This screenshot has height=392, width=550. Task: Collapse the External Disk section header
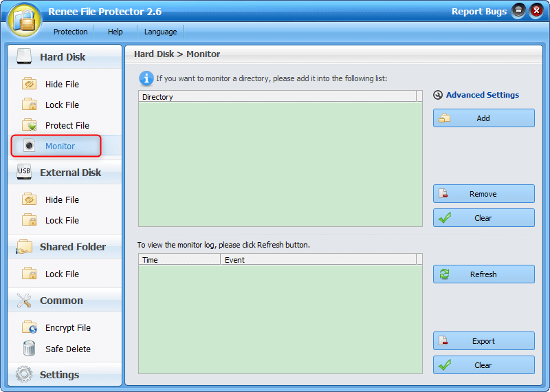pos(70,173)
